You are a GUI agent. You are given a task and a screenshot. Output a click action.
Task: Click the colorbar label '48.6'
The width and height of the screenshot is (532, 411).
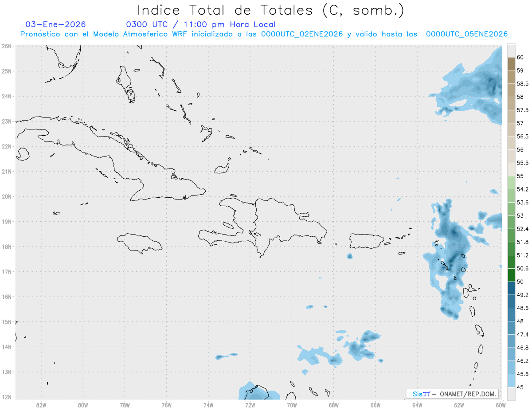[522, 308]
